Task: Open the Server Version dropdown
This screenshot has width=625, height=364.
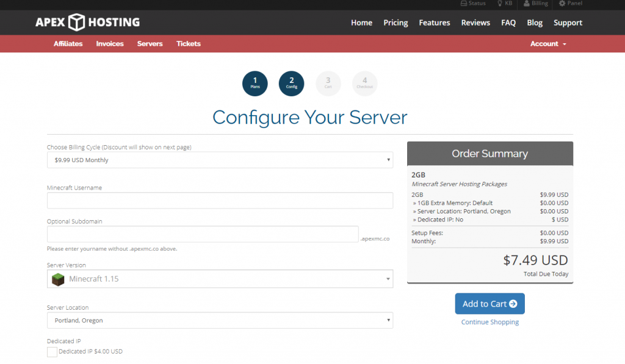Action: tap(220, 279)
